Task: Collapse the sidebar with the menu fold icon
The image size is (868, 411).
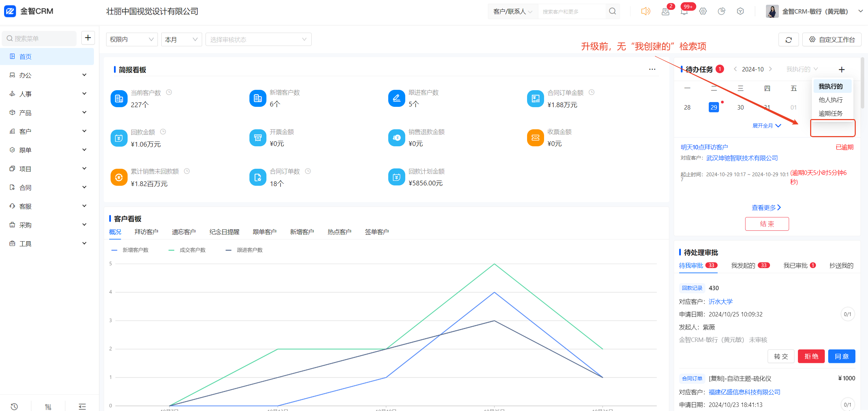Action: pyautogui.click(x=82, y=406)
